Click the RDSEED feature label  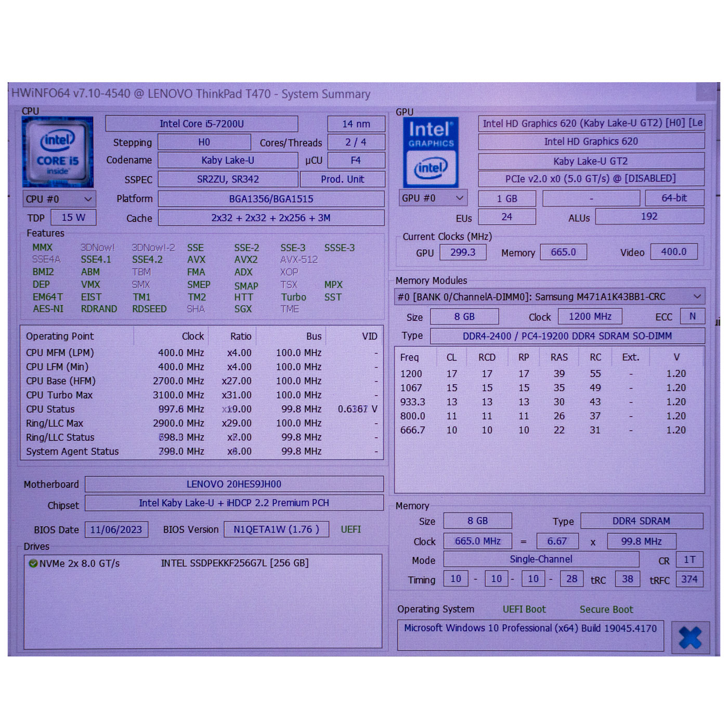(149, 309)
